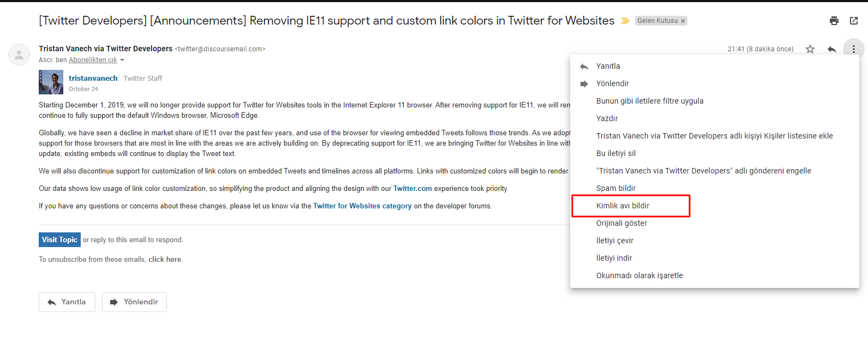Block sender with göndereni engelle option
This screenshot has width=868, height=342.
point(715,171)
